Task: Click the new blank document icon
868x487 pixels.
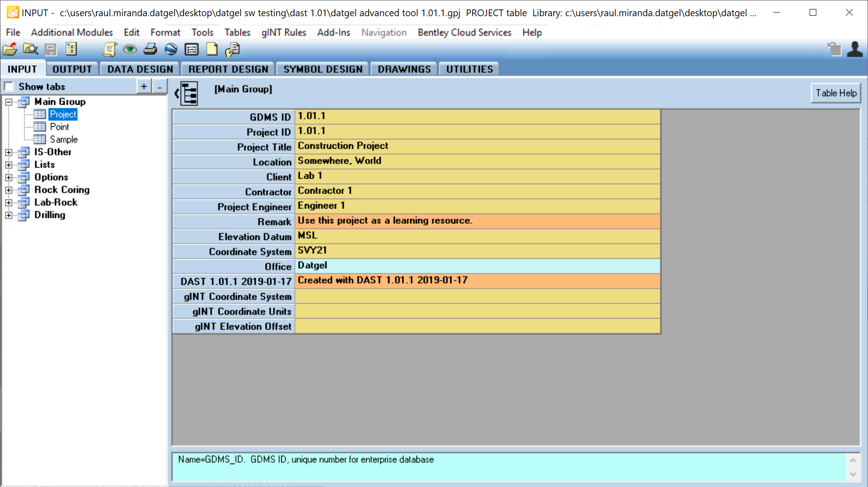Action: click(212, 49)
